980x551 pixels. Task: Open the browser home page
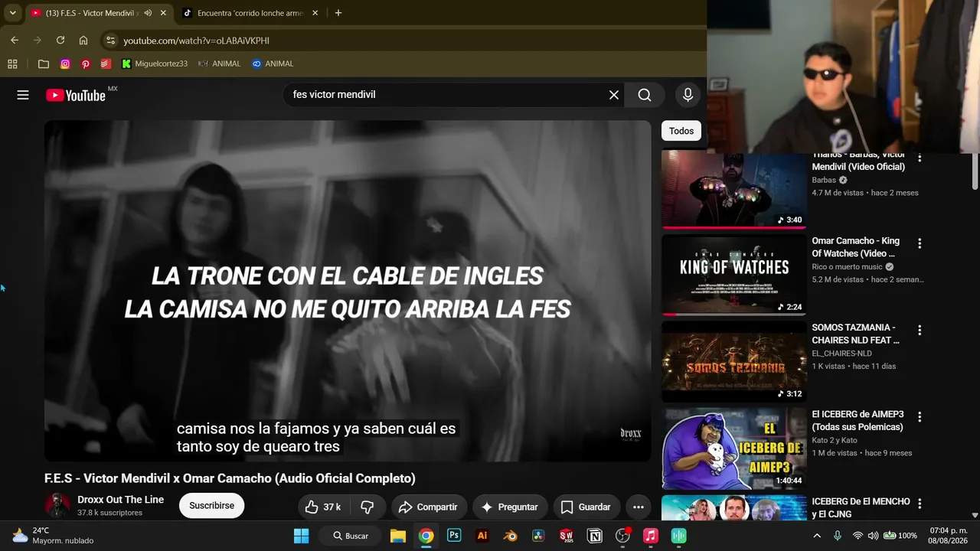tap(83, 40)
